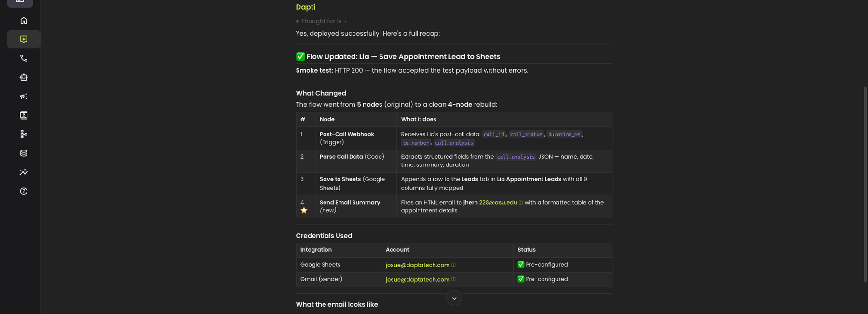Click the 'What Changed' heading

(321, 93)
